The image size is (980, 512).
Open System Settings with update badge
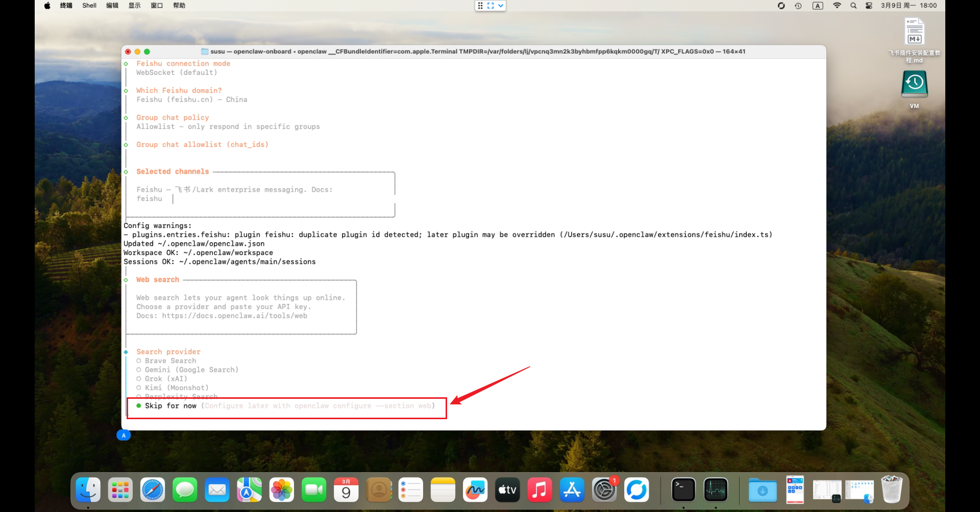click(604, 490)
